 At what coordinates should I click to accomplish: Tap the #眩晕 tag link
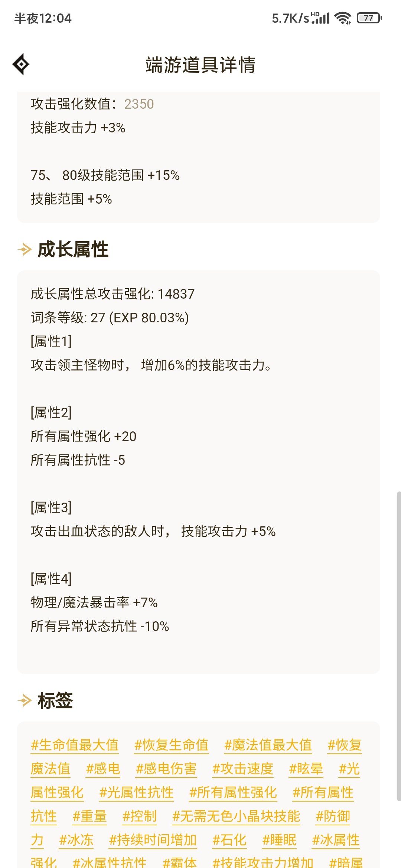pyautogui.click(x=306, y=769)
